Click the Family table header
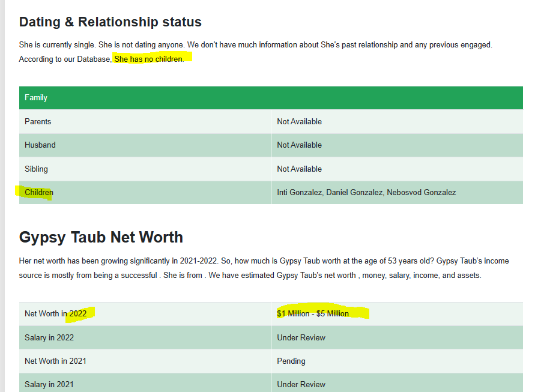The width and height of the screenshot is (535, 392). coord(271,98)
